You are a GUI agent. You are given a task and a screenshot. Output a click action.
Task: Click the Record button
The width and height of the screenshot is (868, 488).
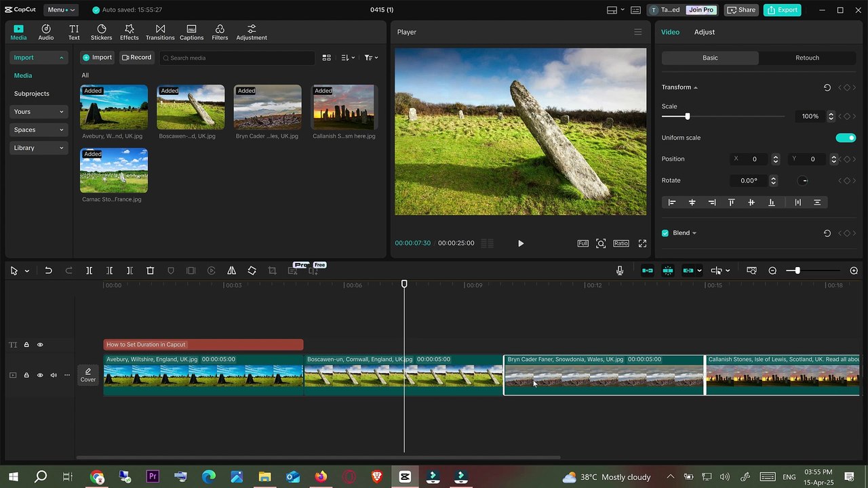136,58
